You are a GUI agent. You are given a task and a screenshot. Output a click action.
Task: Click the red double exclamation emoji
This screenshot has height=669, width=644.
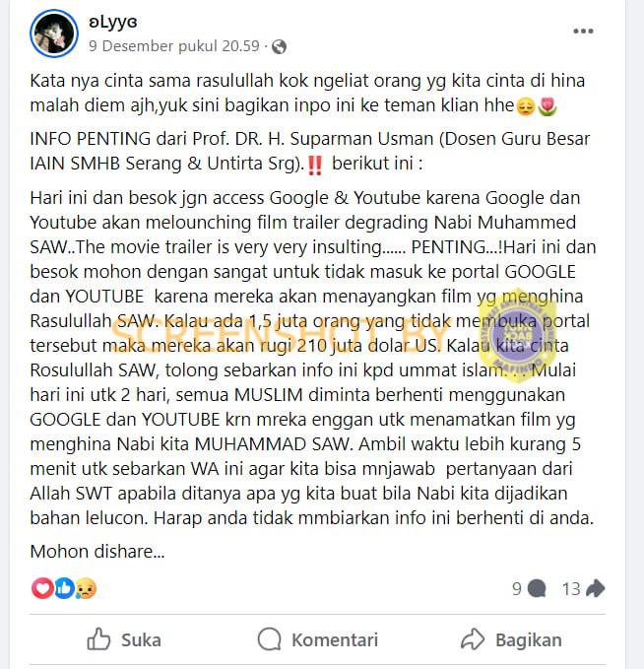pyautogui.click(x=315, y=166)
